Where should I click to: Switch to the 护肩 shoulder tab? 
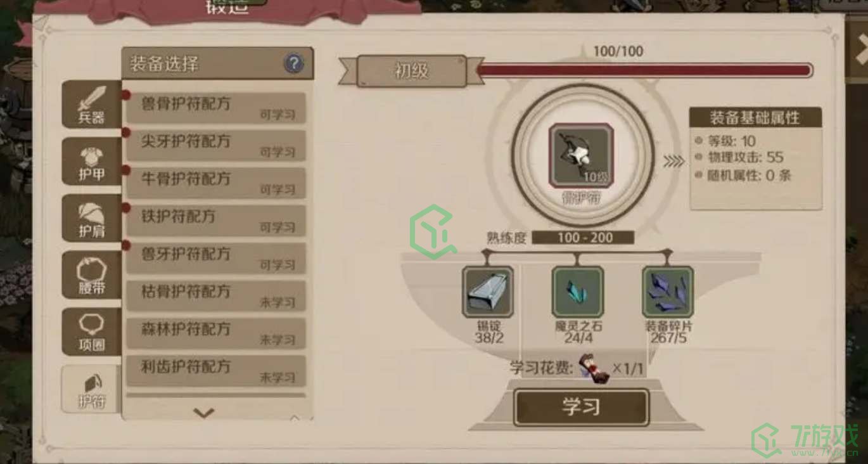click(91, 218)
